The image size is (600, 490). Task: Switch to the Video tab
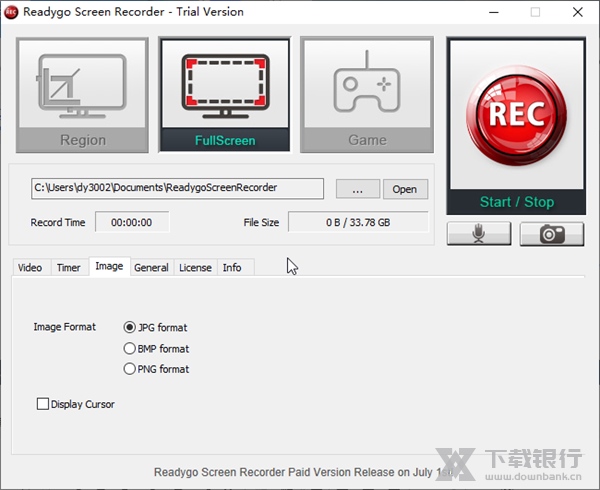coord(30,267)
